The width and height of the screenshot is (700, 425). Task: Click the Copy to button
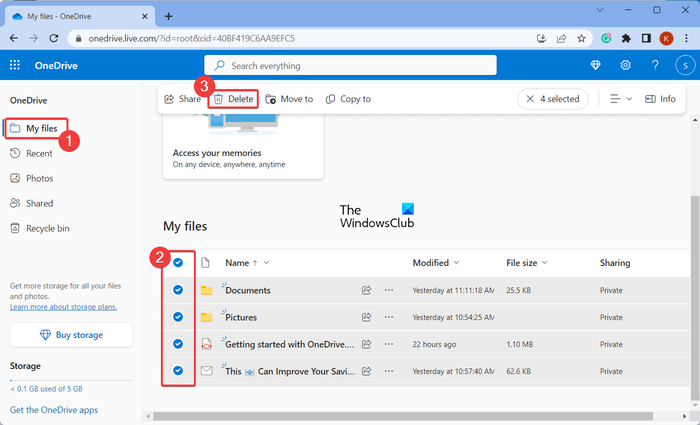click(349, 99)
